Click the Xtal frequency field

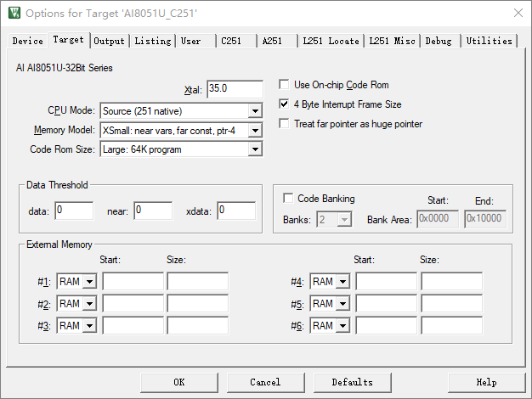[x=235, y=89]
